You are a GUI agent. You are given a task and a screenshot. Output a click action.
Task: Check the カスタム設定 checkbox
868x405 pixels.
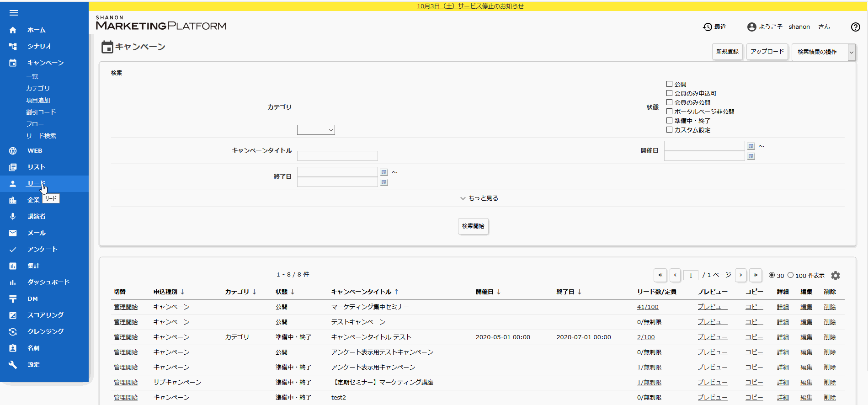669,130
